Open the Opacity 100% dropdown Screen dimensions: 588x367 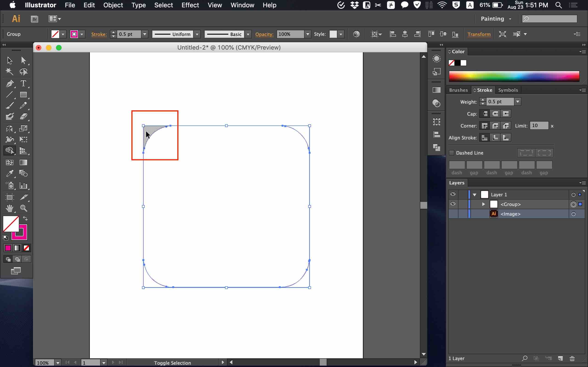(308, 34)
